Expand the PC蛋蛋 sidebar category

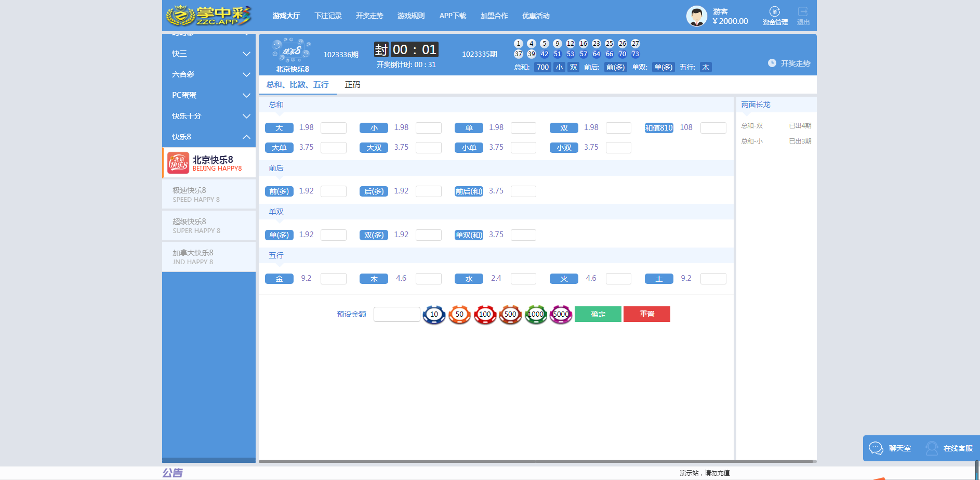click(x=209, y=95)
